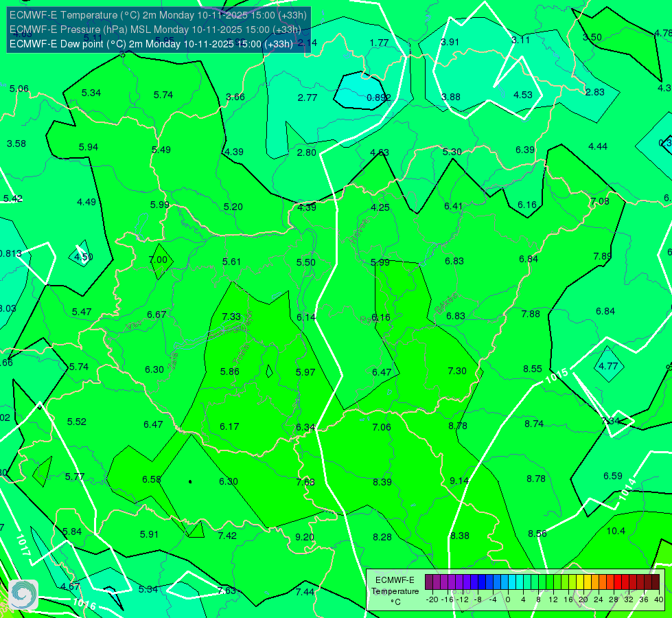Click the 4.25 dew point value

click(x=380, y=207)
